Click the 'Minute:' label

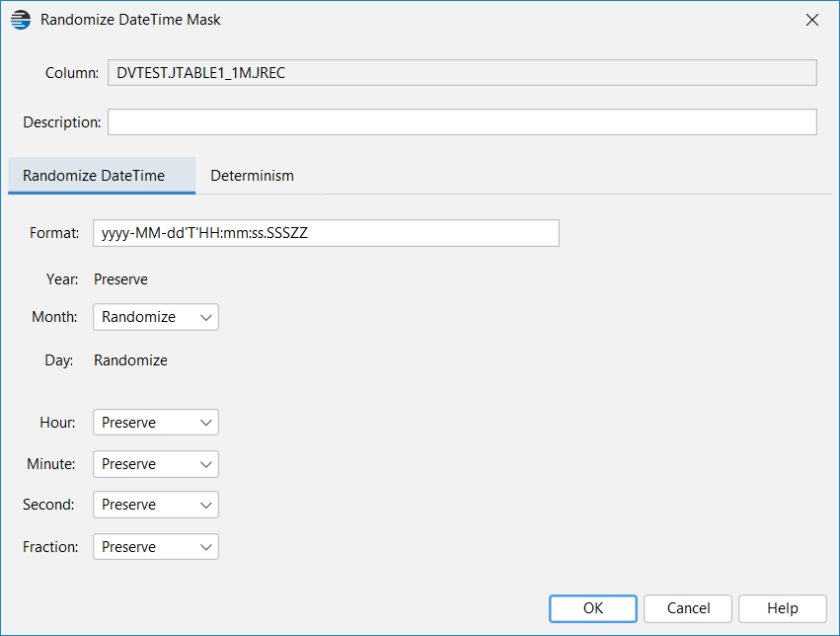coord(51,463)
